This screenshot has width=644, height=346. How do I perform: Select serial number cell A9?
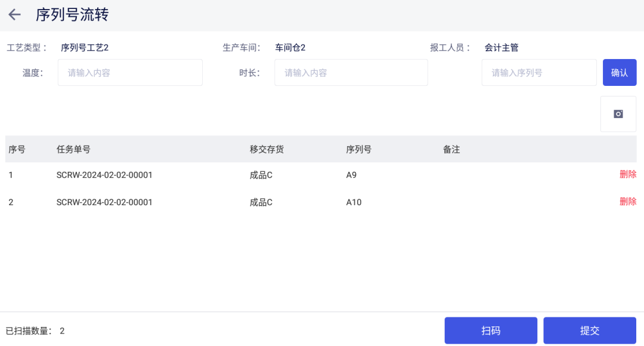[x=351, y=175]
